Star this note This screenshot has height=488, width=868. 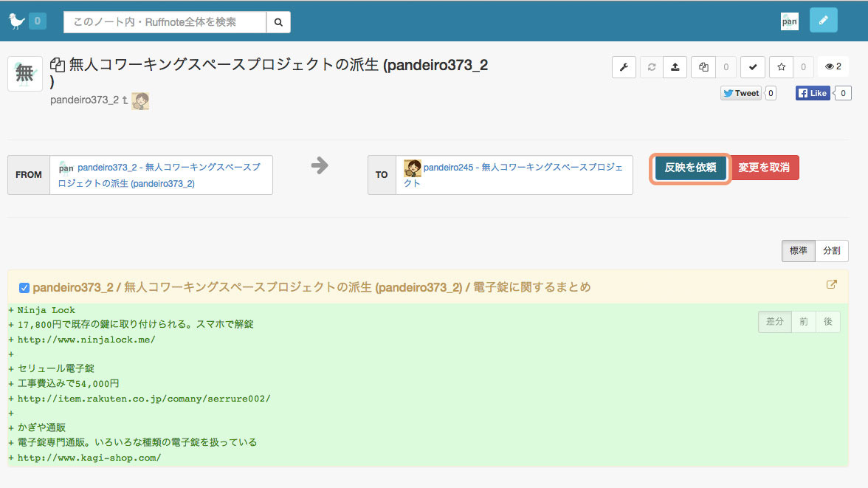coord(781,67)
